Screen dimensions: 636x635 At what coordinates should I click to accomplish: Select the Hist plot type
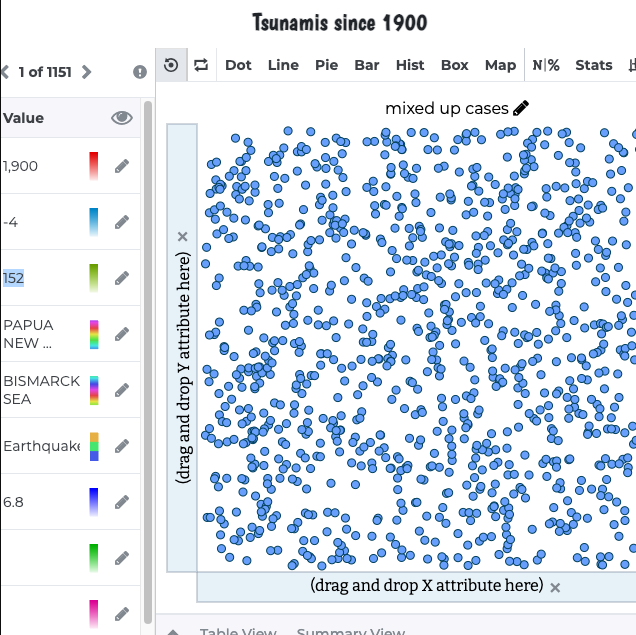[x=410, y=65]
